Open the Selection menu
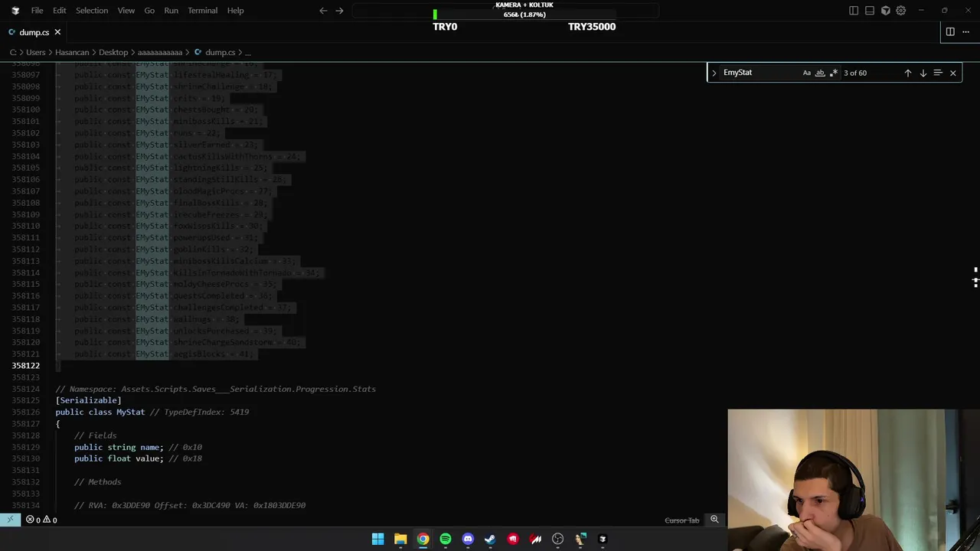Image resolution: width=980 pixels, height=551 pixels. point(92,11)
